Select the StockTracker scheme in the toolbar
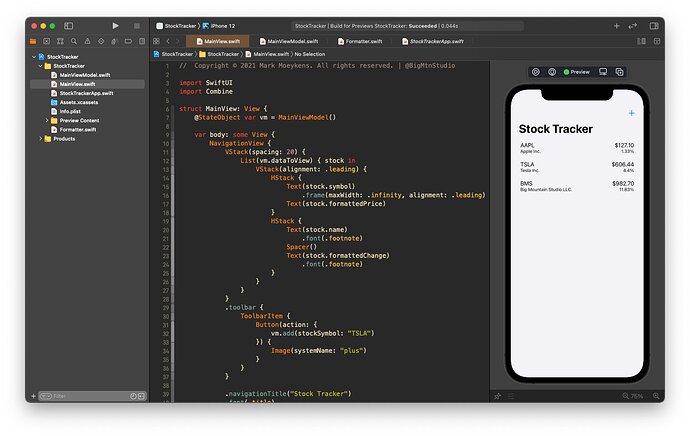Screen dimensions: 690x436 (x=176, y=26)
